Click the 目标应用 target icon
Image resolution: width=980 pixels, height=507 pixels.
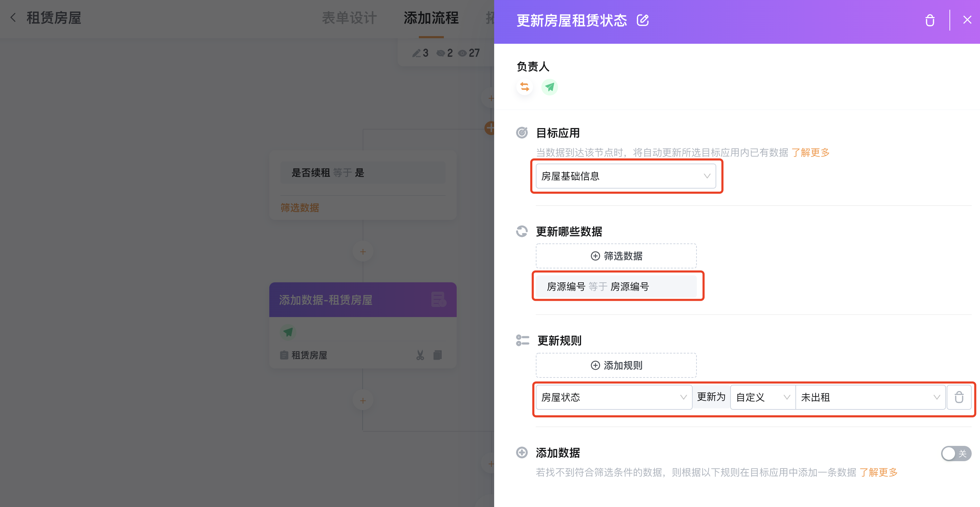point(522,132)
